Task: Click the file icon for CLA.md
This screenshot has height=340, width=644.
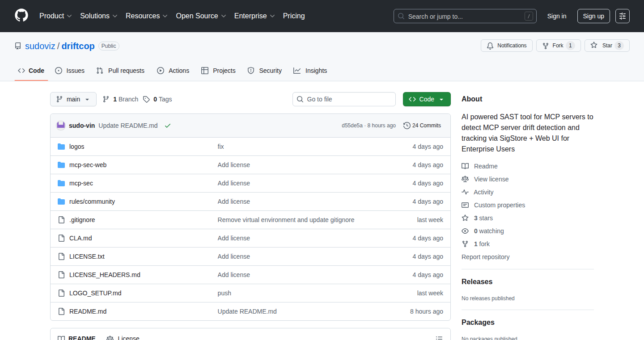Action: 61,238
